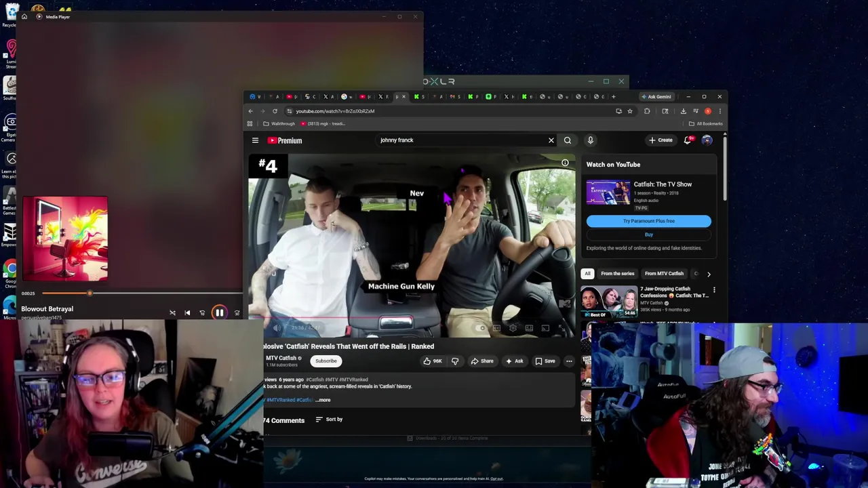The width and height of the screenshot is (868, 488).
Task: Open options for 7 Jaw-Dropping Catfish Confessions
Action: tap(714, 290)
